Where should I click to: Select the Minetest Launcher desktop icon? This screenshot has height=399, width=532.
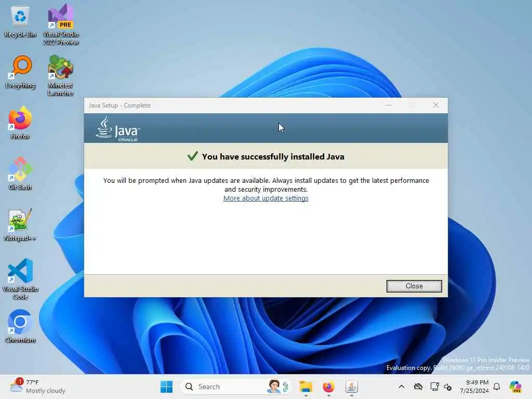61,75
